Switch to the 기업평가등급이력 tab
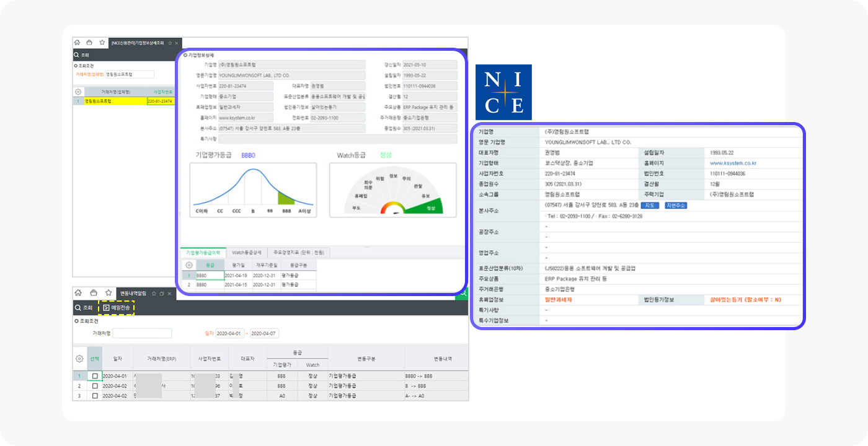 click(x=203, y=253)
